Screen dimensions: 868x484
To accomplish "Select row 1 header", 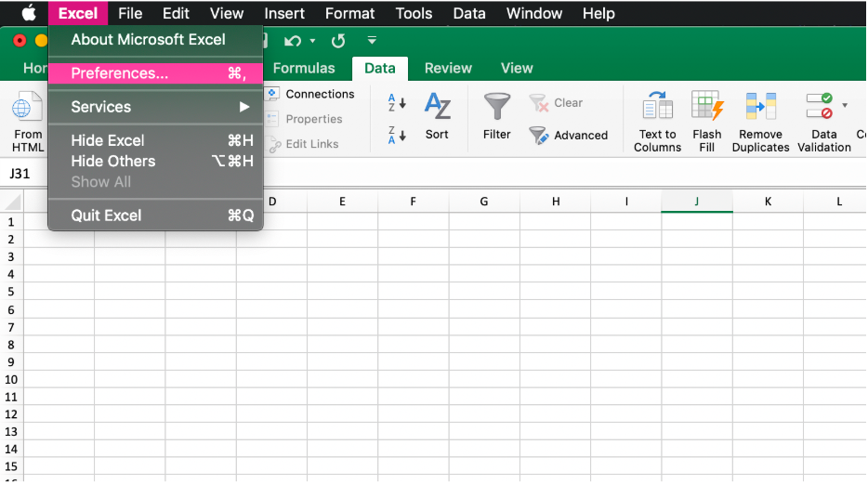I will (x=11, y=222).
